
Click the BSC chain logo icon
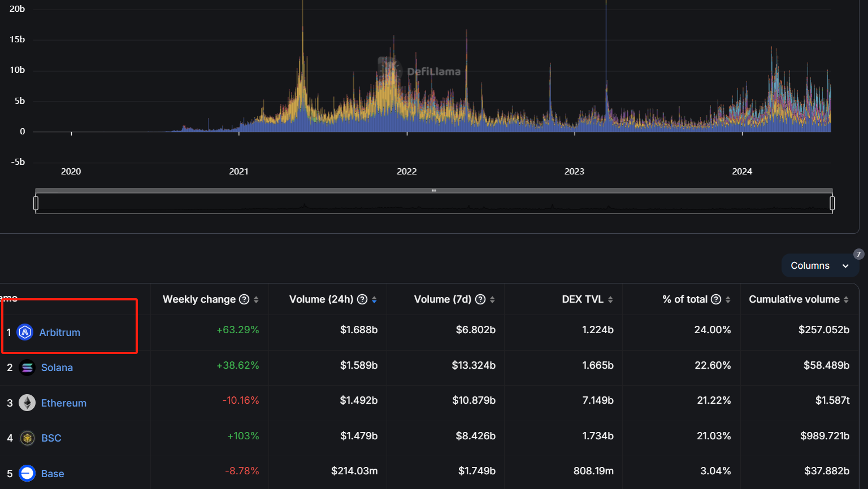pos(27,438)
